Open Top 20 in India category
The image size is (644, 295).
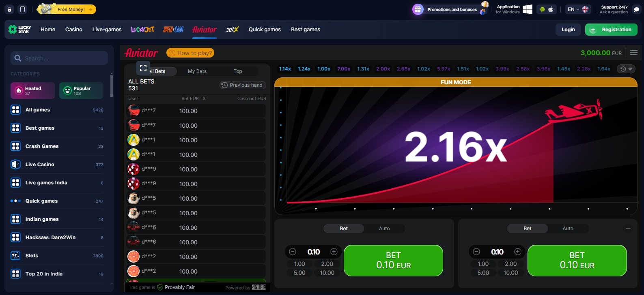(57, 274)
